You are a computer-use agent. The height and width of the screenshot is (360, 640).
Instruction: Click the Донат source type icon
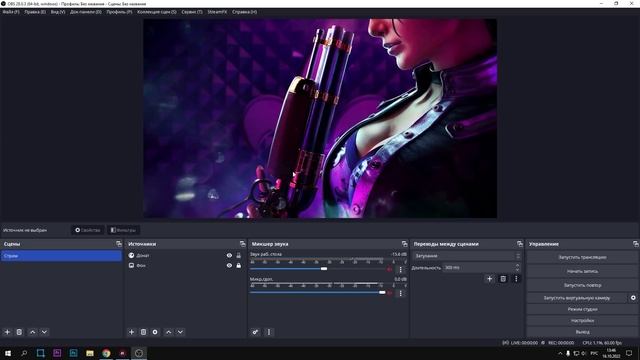(x=131, y=256)
